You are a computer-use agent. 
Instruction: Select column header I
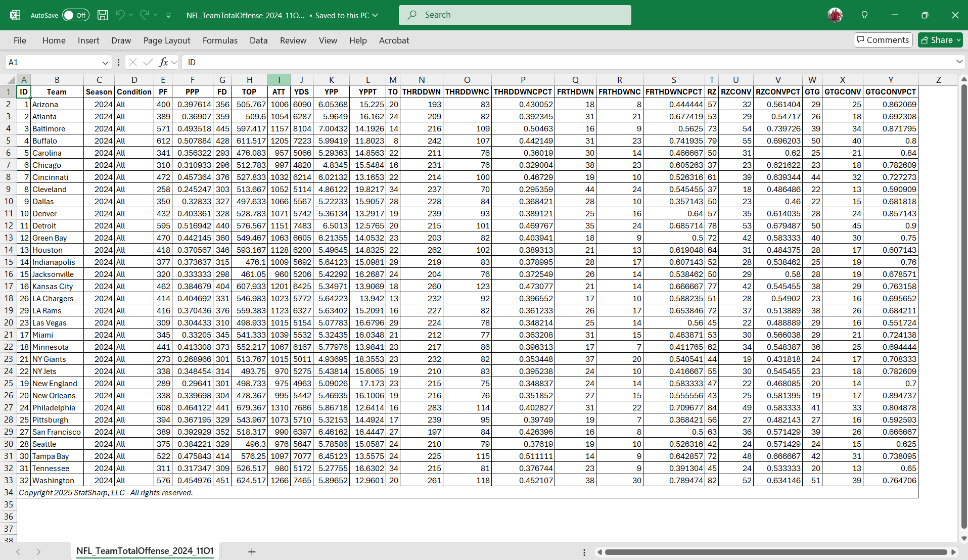point(279,80)
